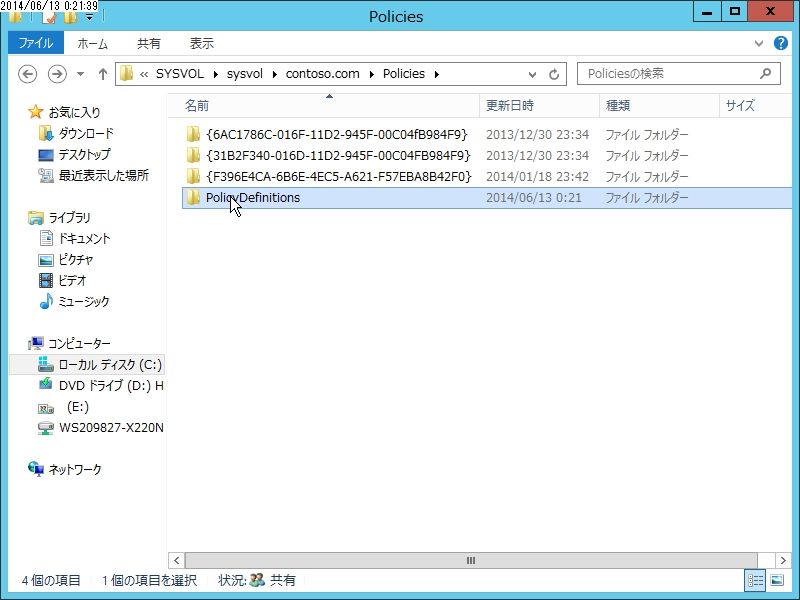Go forward with the forward arrow
This screenshot has width=800, height=600.
click(x=57, y=74)
